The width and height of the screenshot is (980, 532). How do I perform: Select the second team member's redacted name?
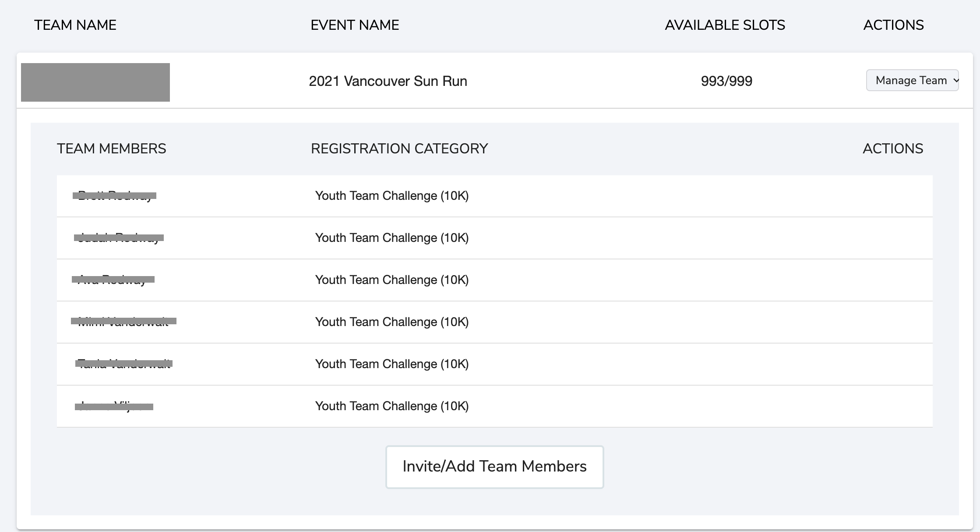[x=119, y=238]
